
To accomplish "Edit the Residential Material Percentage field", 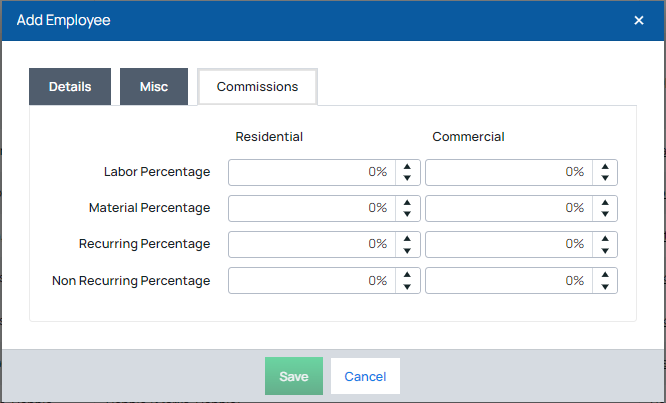I will tap(311, 208).
